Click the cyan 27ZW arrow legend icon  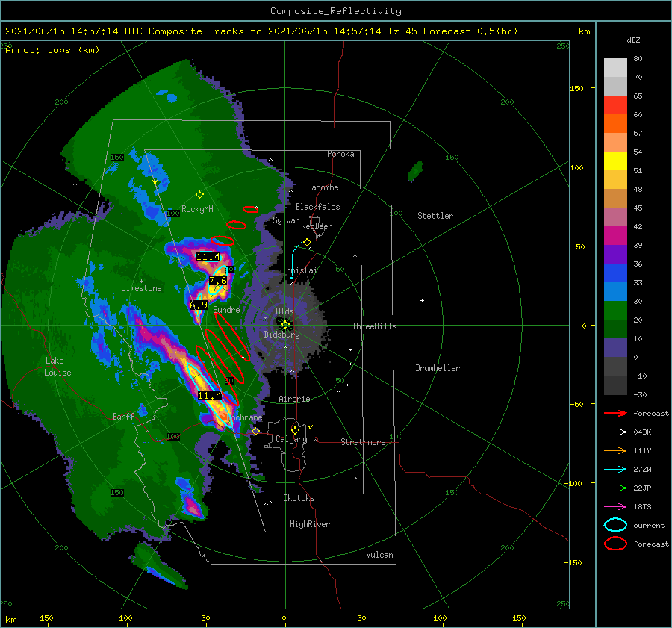point(615,470)
